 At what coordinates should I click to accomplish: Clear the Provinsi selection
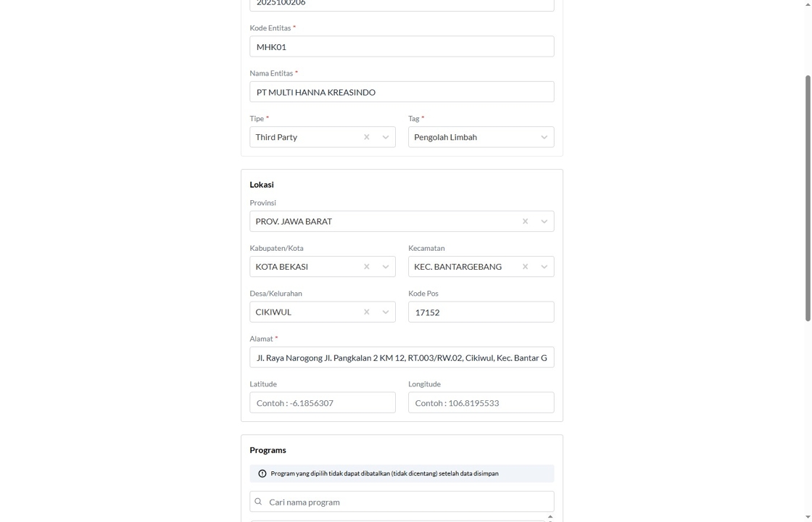click(x=525, y=221)
